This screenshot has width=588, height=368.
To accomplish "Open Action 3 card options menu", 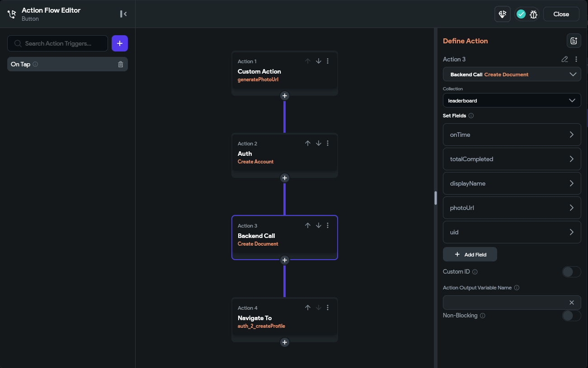I will pos(328,225).
